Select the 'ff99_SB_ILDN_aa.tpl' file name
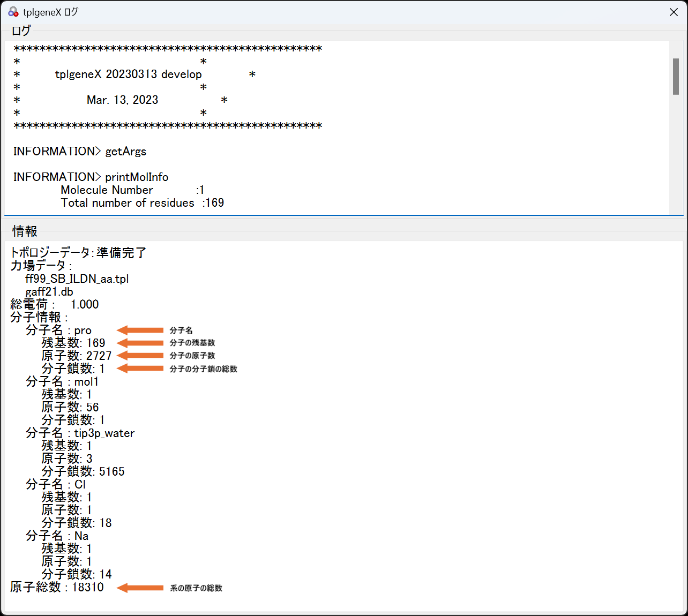The width and height of the screenshot is (688, 616). click(77, 279)
